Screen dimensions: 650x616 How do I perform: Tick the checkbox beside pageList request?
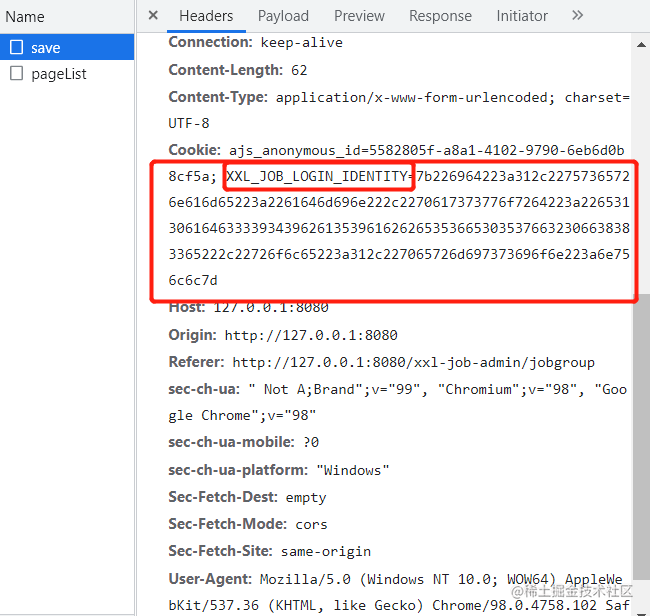[x=17, y=73]
